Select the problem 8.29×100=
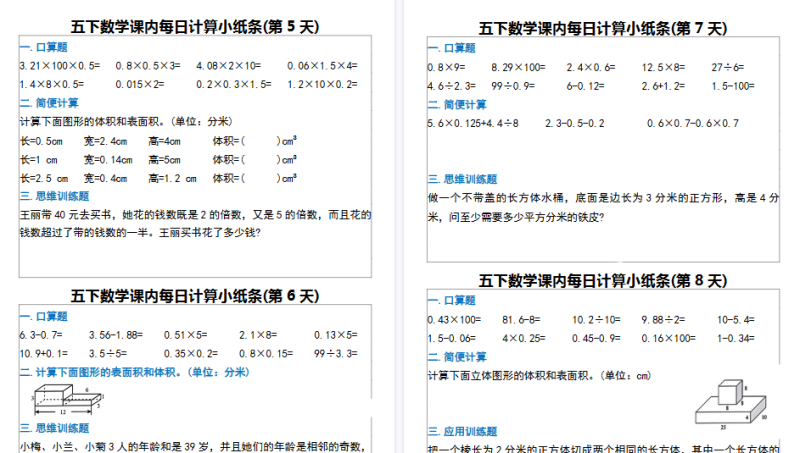This screenshot has width=800, height=453. (x=518, y=67)
